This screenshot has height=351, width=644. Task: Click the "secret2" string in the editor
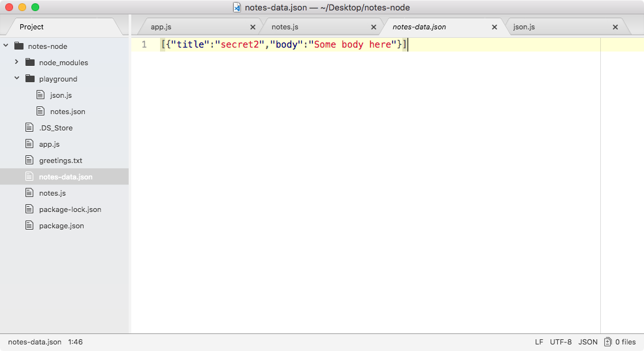[240, 44]
